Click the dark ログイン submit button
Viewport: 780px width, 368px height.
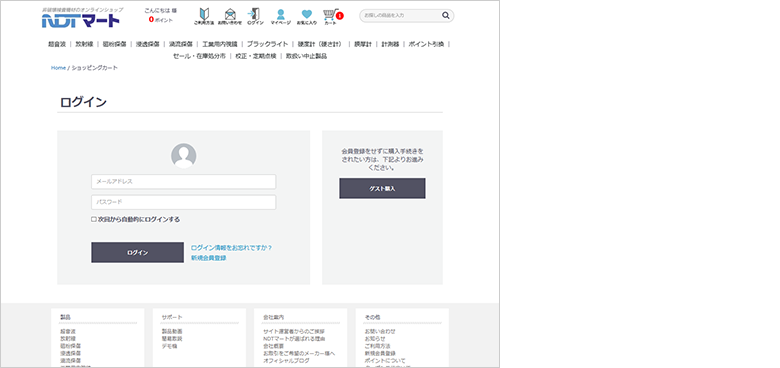[137, 253]
